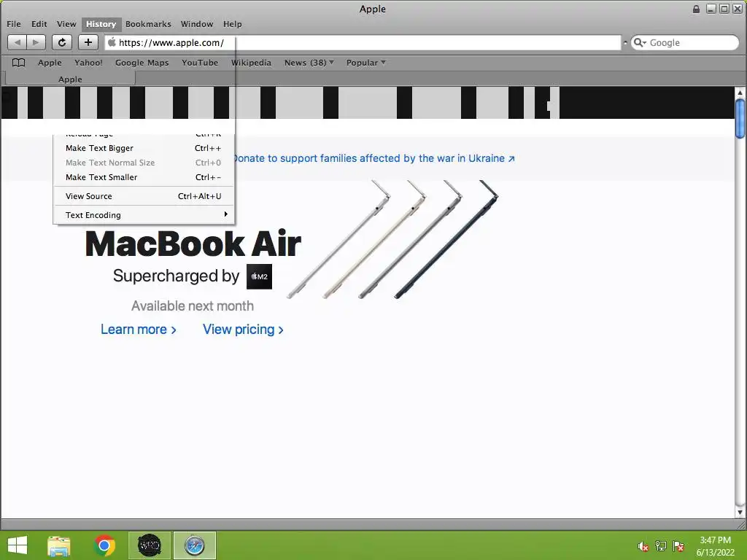747x560 pixels.
Task: Open the Wikipedia bookmark
Action: tap(251, 63)
